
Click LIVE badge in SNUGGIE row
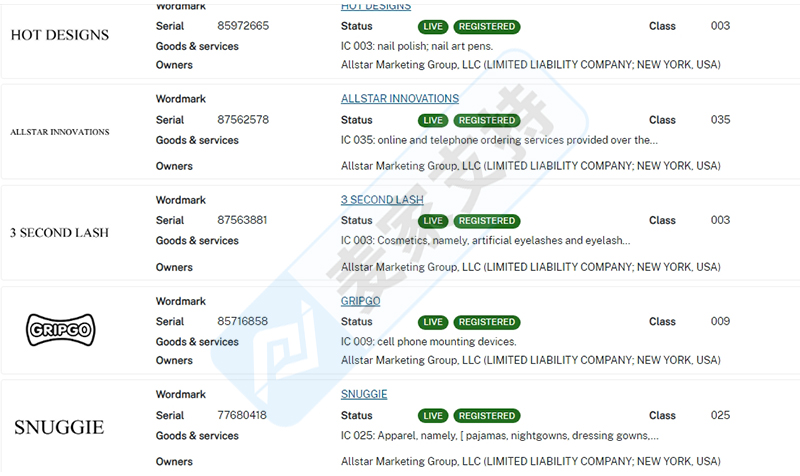(433, 416)
